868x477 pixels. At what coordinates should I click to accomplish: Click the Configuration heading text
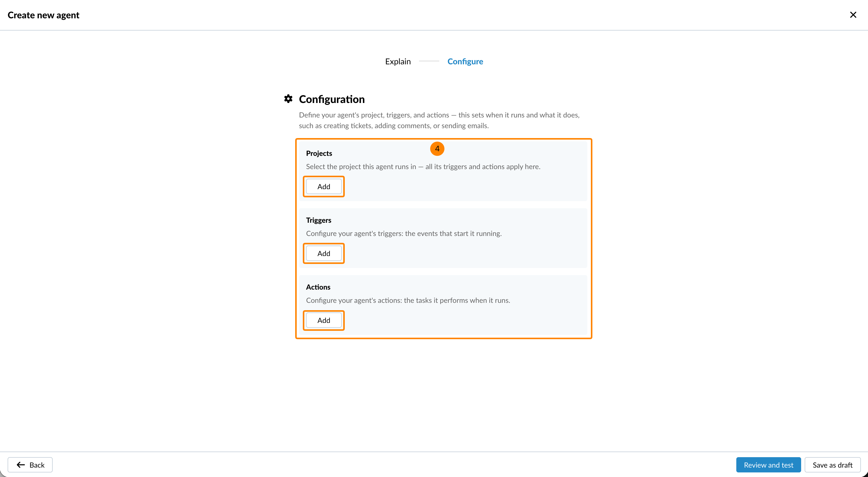click(x=332, y=99)
